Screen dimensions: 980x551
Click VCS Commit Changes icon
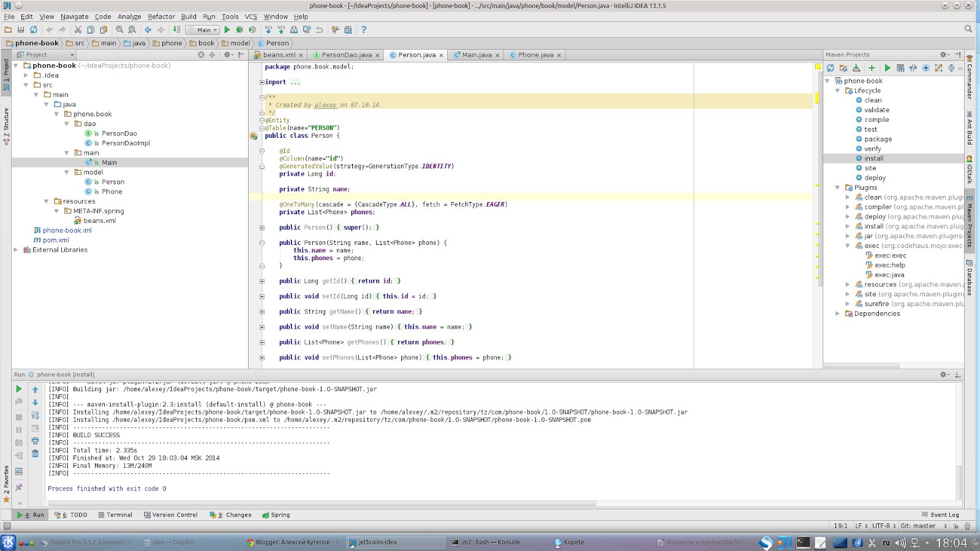pyautogui.click(x=281, y=29)
